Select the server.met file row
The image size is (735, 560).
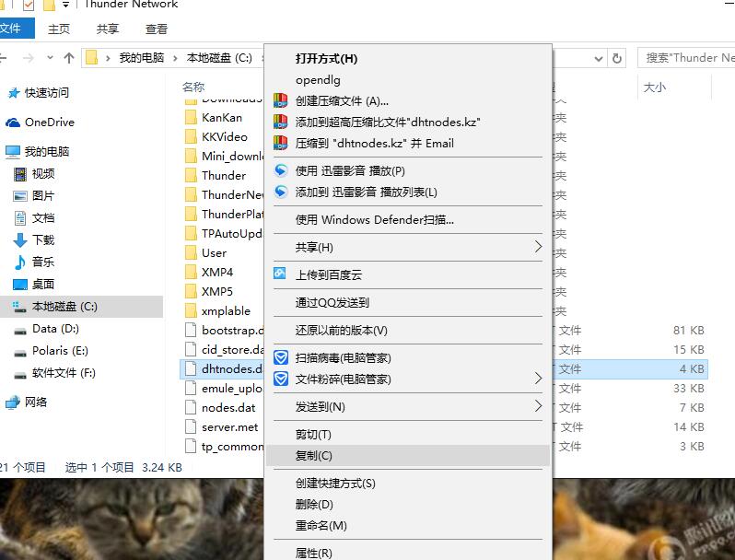pyautogui.click(x=222, y=427)
